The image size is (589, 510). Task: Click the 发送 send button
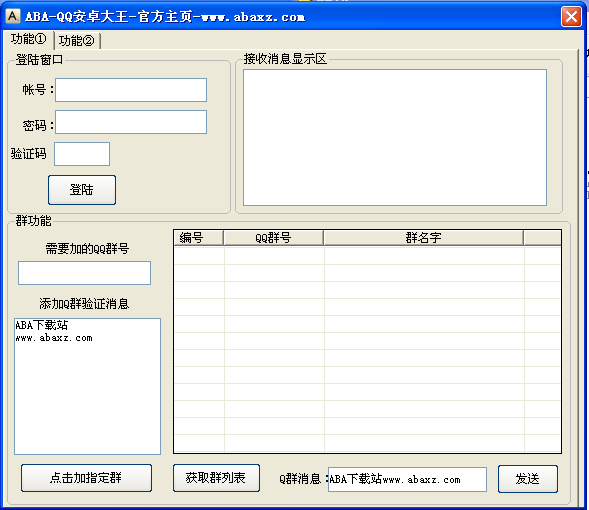coord(528,479)
